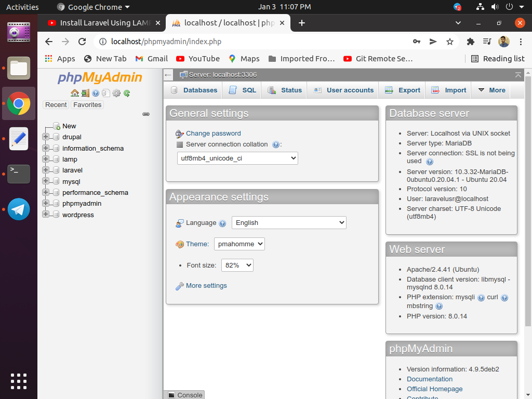
Task: Open the More dropdown tab
Action: [491, 90]
